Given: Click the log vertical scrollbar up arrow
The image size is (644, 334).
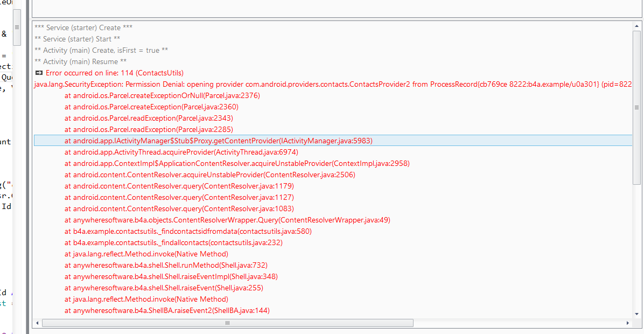Looking at the screenshot, I should (x=636, y=26).
